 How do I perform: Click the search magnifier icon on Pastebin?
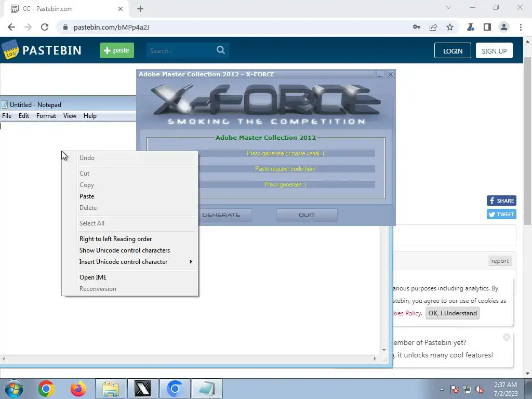coord(220,50)
